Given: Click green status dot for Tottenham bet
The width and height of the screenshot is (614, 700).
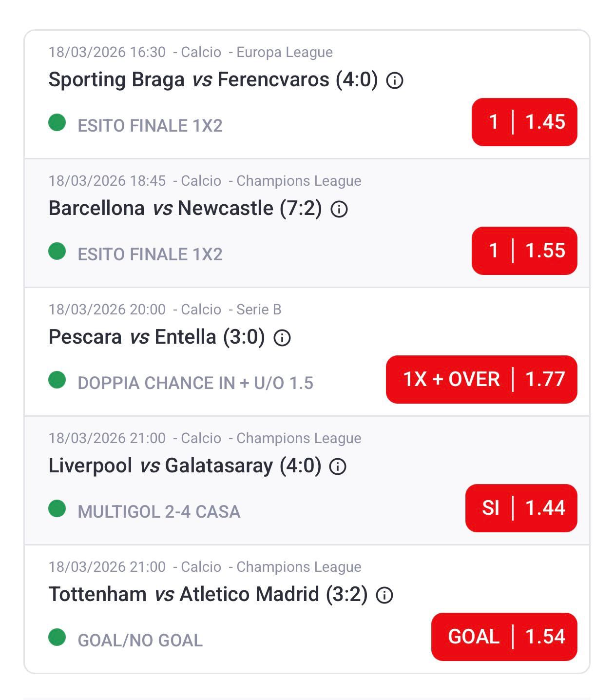Looking at the screenshot, I should coord(57,638).
